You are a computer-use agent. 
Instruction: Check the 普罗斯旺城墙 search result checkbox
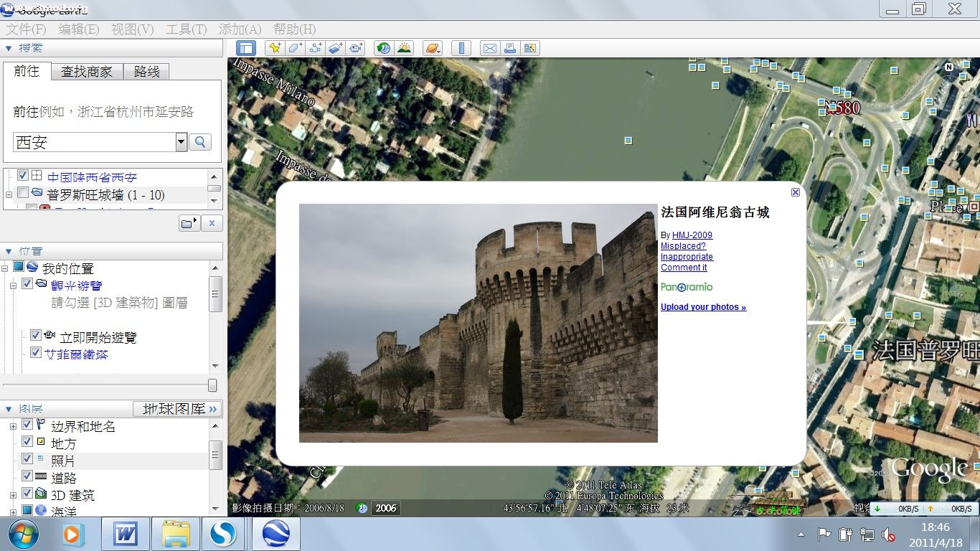coord(23,193)
